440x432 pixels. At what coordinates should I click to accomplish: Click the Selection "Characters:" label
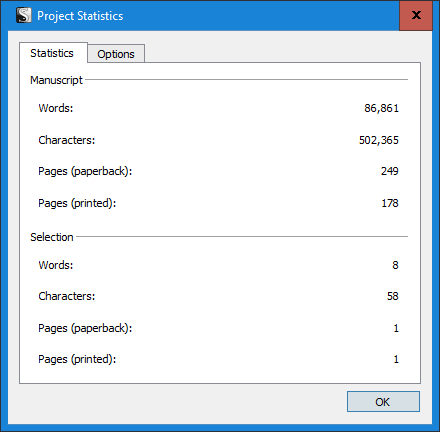pos(67,296)
